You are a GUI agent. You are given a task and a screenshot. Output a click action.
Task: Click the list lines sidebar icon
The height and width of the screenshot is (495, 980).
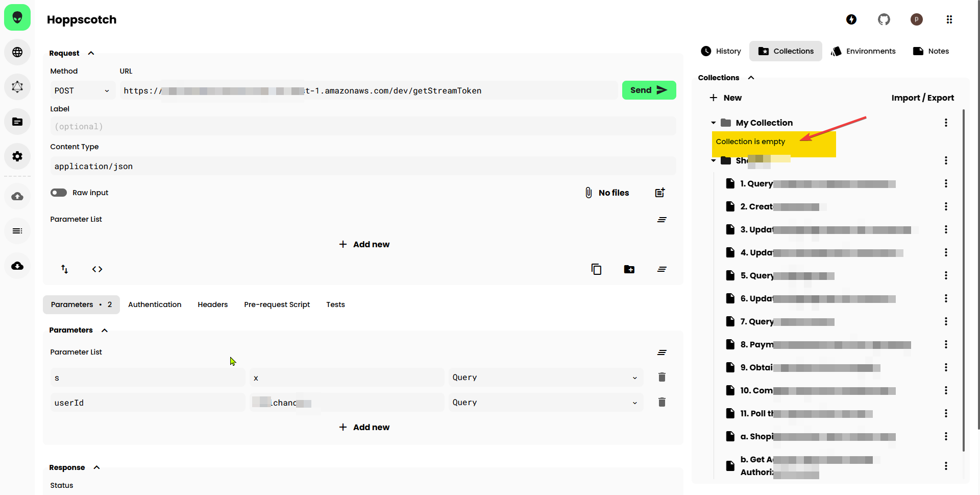coord(17,231)
